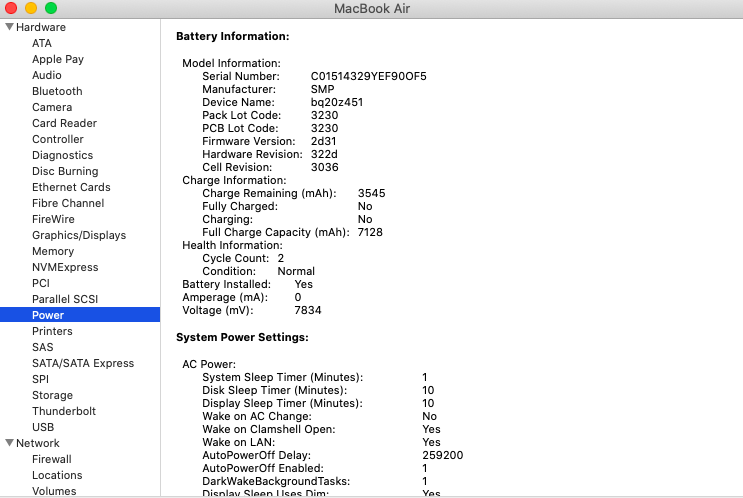
Task: Collapse the Hardware section triangle
Action: tap(9, 27)
